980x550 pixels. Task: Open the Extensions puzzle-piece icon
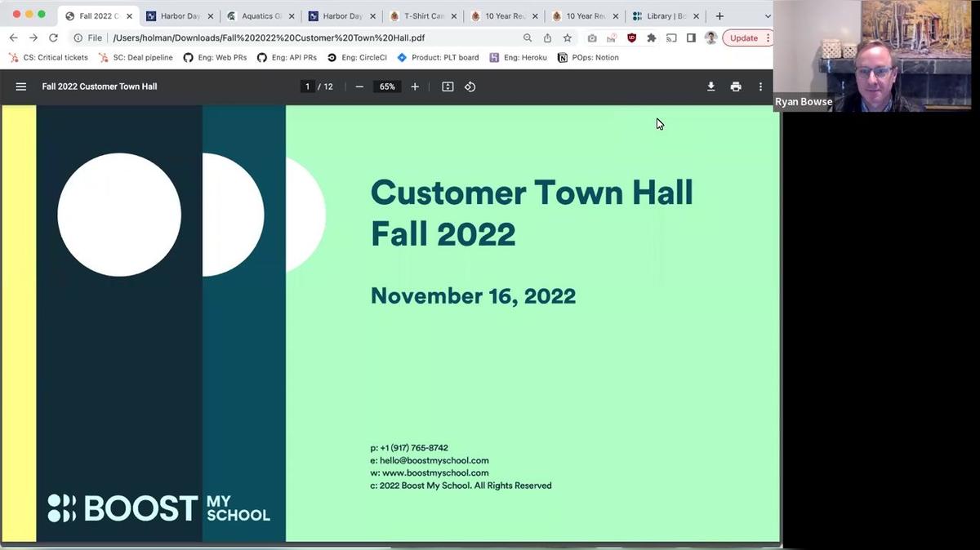point(651,38)
